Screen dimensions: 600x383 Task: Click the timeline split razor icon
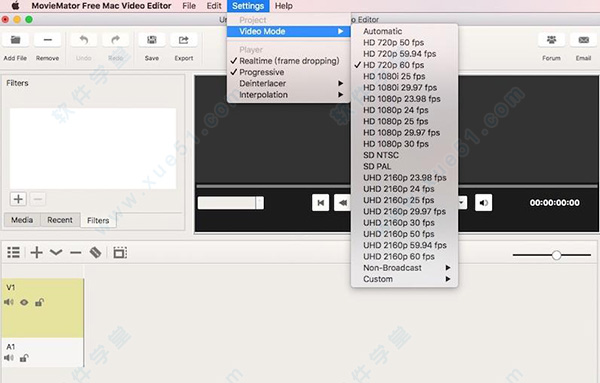pyautogui.click(x=95, y=253)
